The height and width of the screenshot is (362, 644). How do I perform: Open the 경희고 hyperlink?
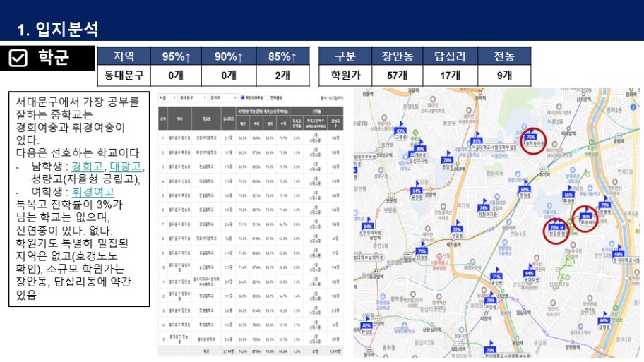tap(87, 166)
